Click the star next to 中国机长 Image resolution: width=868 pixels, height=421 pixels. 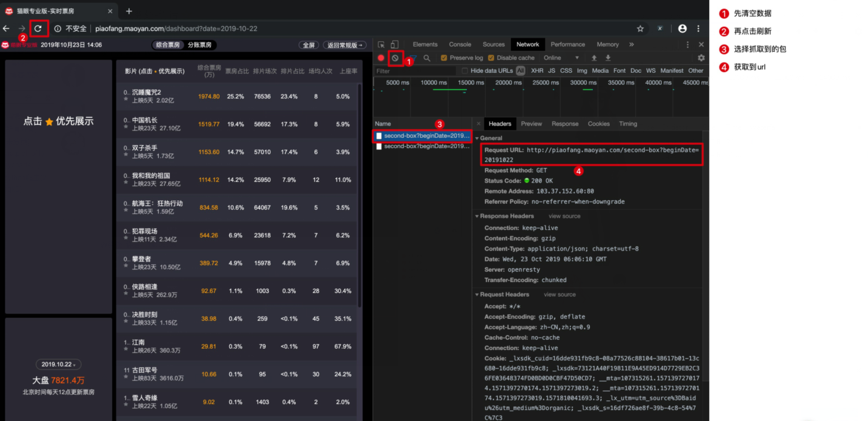point(126,128)
